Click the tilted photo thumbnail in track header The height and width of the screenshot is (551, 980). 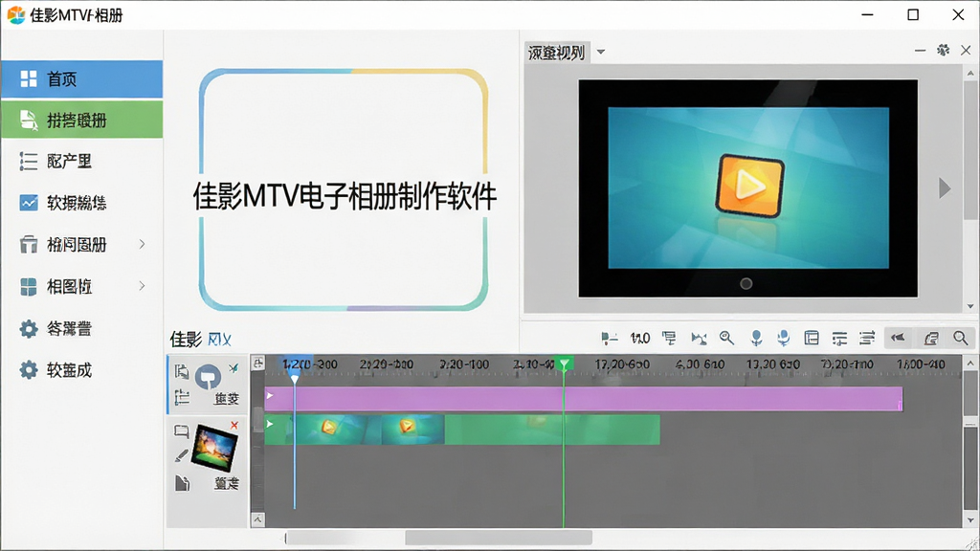tap(214, 448)
